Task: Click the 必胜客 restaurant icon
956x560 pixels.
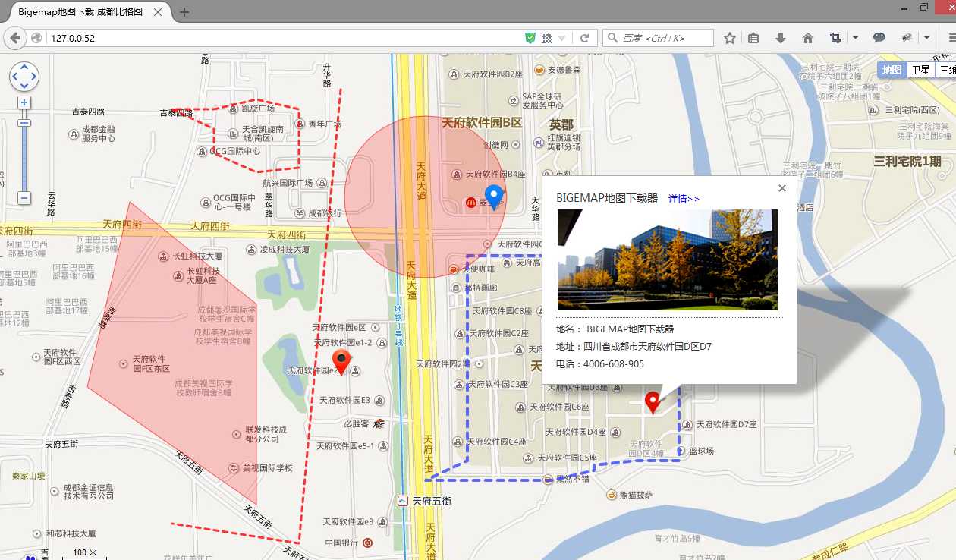Action: [x=378, y=423]
